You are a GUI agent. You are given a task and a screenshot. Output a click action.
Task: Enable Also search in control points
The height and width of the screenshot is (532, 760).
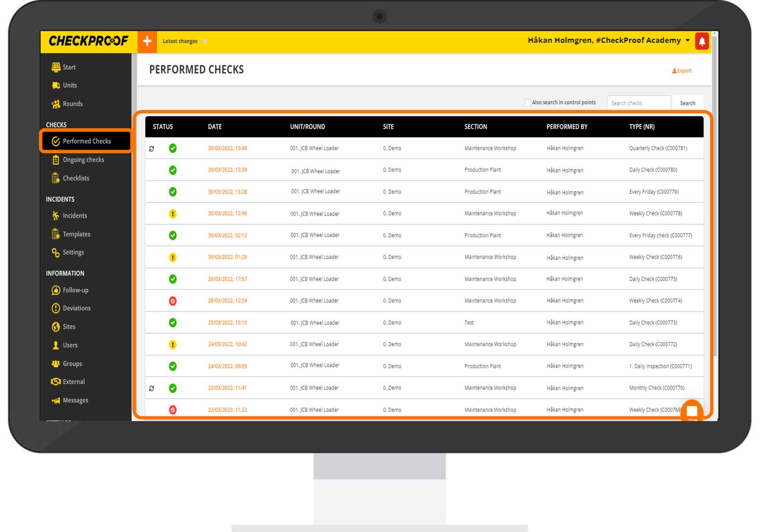[x=527, y=103]
